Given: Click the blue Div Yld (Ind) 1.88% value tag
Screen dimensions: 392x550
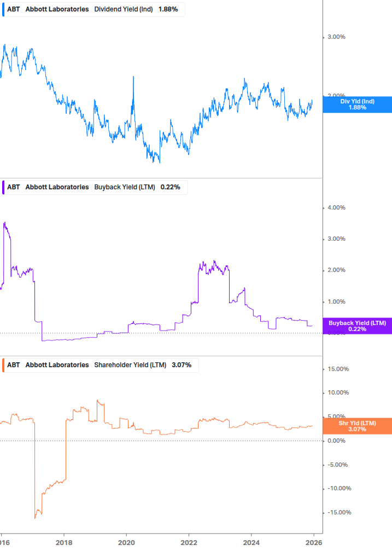Looking at the screenshot, I should pyautogui.click(x=358, y=105).
